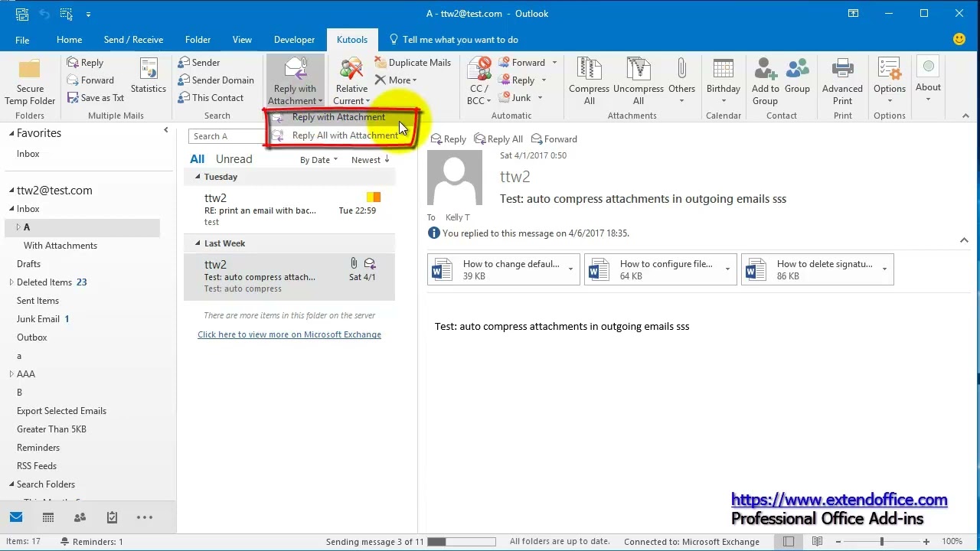
Task: Click Forward in reading pane
Action: [x=554, y=139]
